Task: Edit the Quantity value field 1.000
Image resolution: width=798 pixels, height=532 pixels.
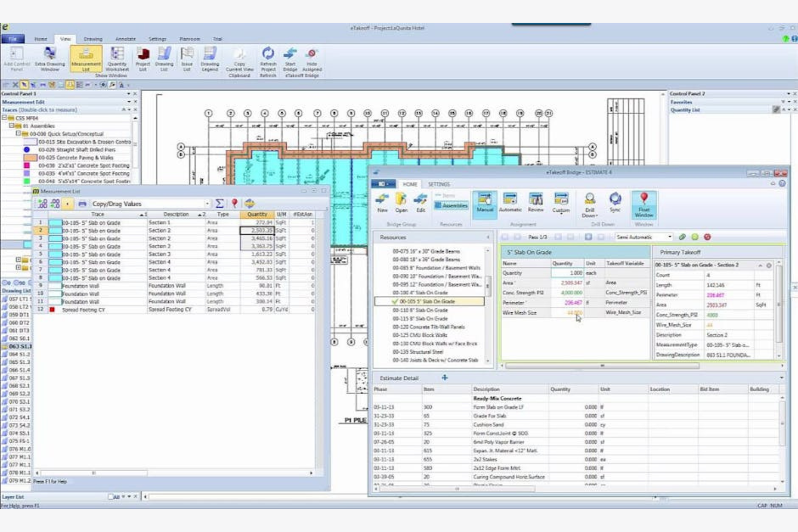Action: click(x=567, y=273)
